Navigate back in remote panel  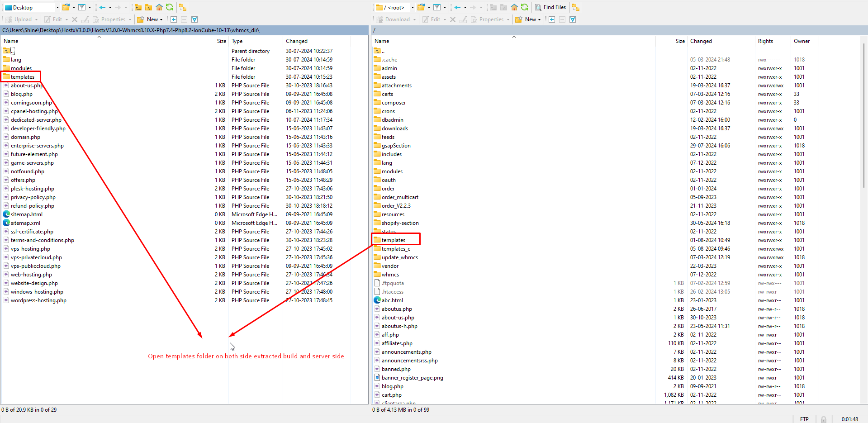coord(458,7)
